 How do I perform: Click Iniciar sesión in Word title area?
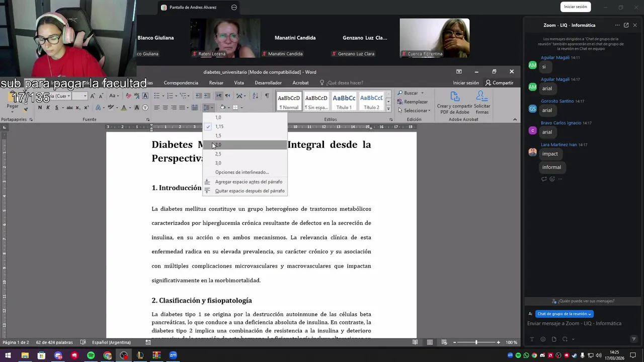(466, 83)
